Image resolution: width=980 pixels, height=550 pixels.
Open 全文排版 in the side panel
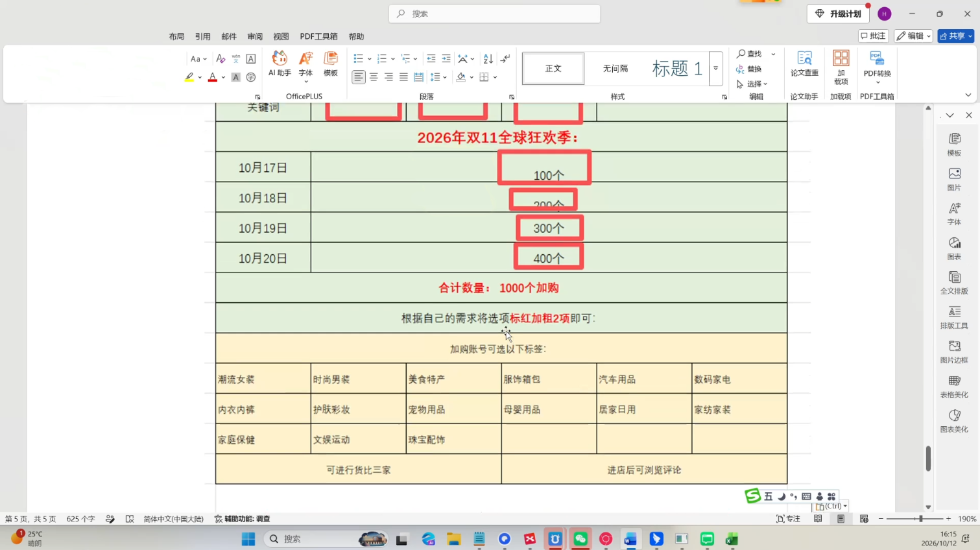coord(954,283)
